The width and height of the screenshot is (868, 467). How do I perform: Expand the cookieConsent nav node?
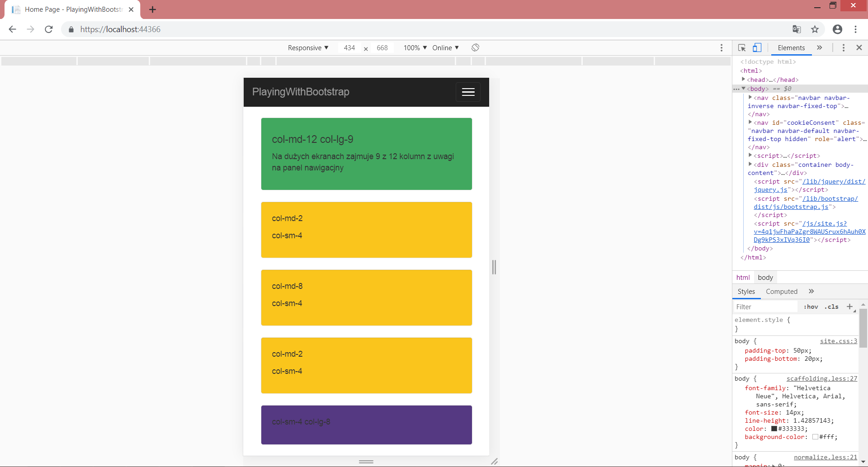click(x=750, y=122)
